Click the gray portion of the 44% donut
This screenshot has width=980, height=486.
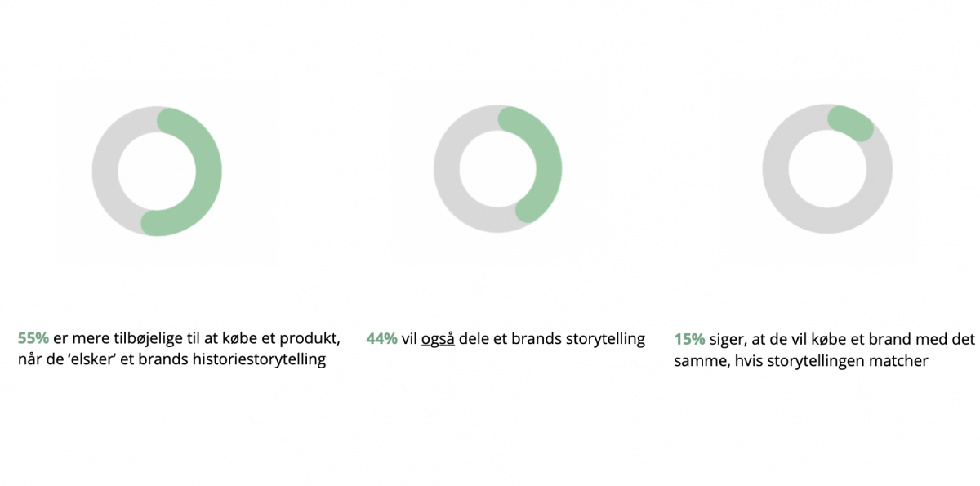click(448, 169)
